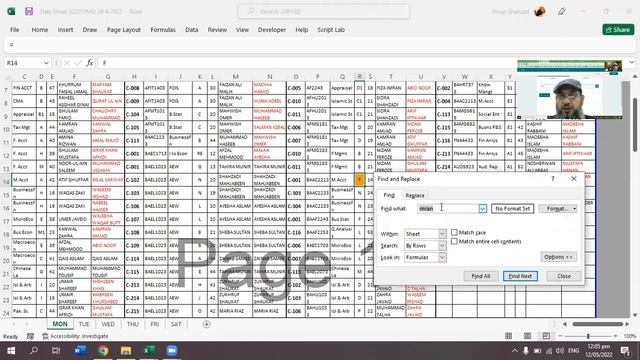Add a new sheet with plus icon
The width and height of the screenshot is (640, 360).
point(207,324)
